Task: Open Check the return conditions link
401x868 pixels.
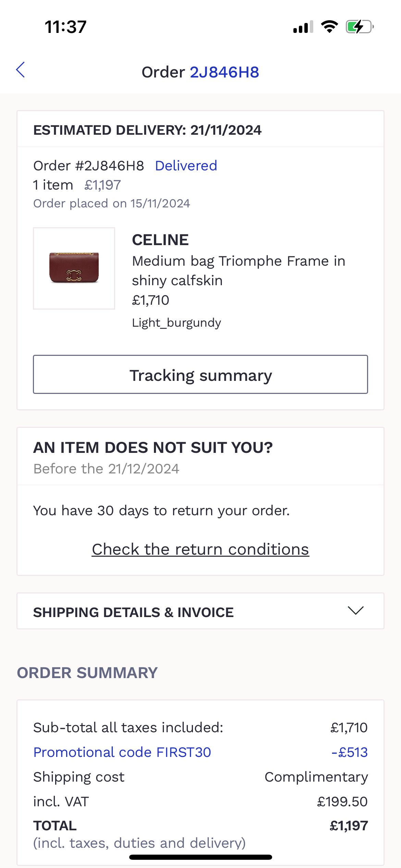Action: (200, 549)
